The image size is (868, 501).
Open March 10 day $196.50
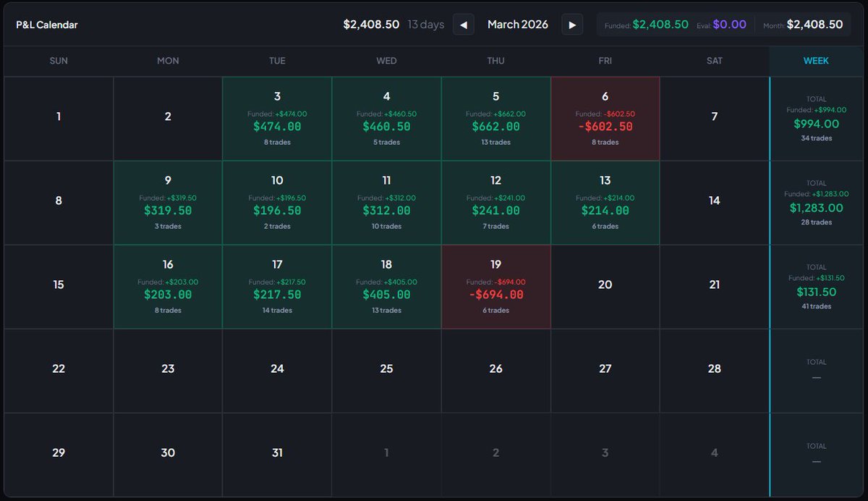tap(277, 203)
